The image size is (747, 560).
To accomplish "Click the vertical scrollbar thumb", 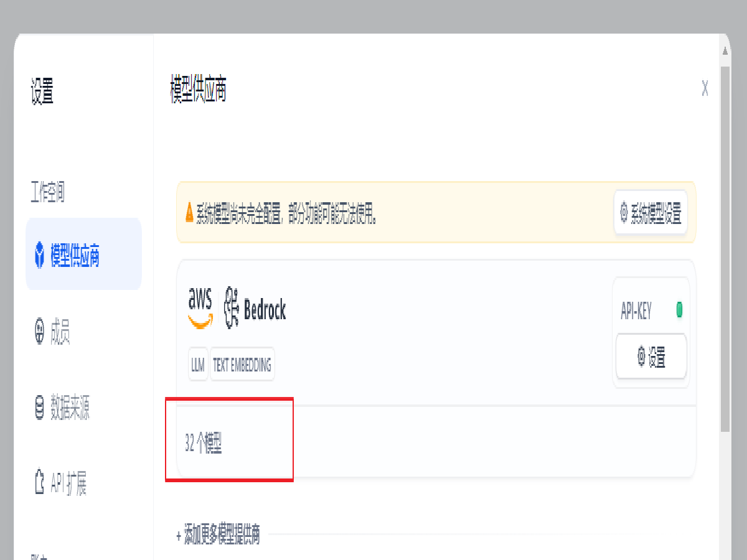I will point(725,249).
